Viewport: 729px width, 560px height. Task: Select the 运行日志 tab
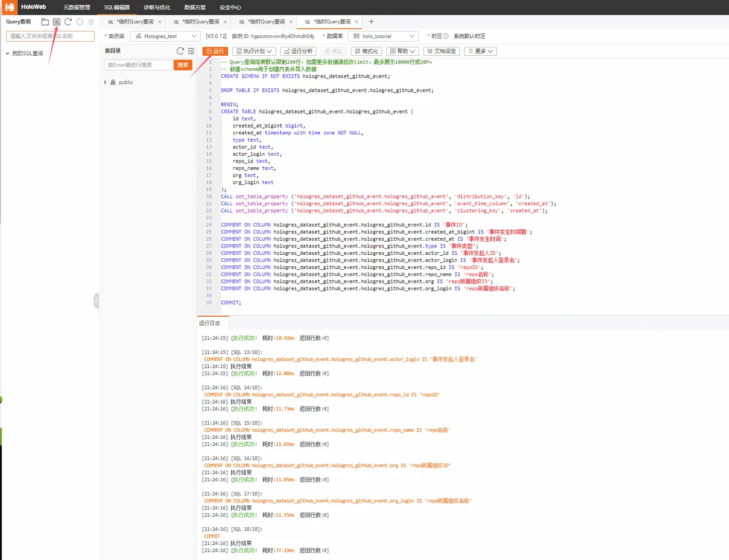point(209,323)
